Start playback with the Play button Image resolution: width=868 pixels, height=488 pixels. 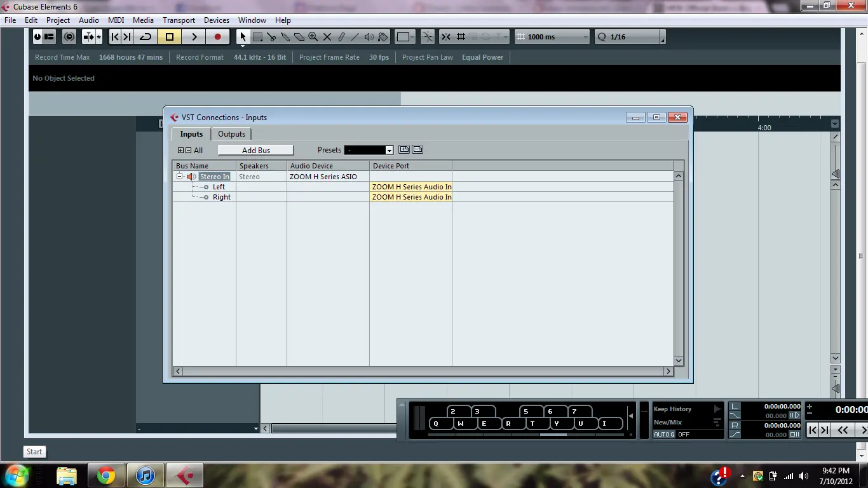(194, 37)
